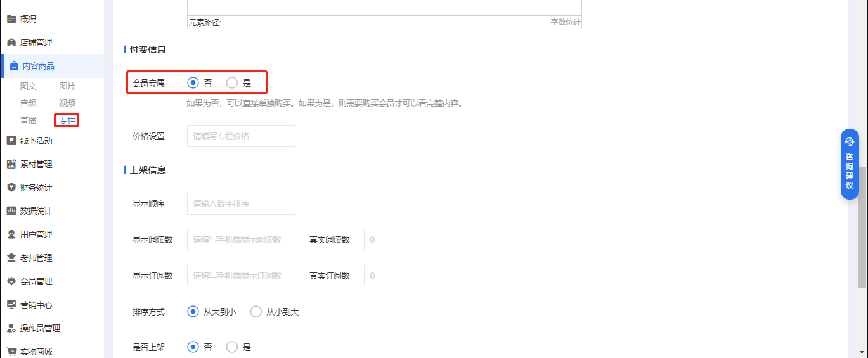This screenshot has width=868, height=358.
Task: Select 否 for 是否上架
Action: (193, 347)
